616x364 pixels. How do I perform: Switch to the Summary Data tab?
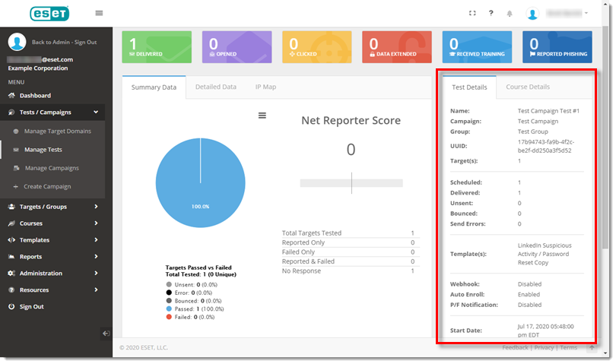(x=154, y=87)
